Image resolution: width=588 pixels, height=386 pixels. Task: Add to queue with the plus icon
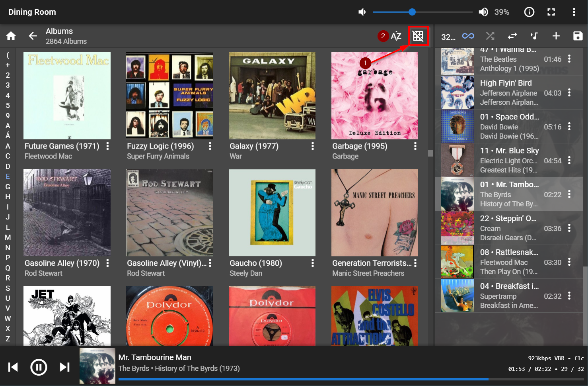coord(556,36)
